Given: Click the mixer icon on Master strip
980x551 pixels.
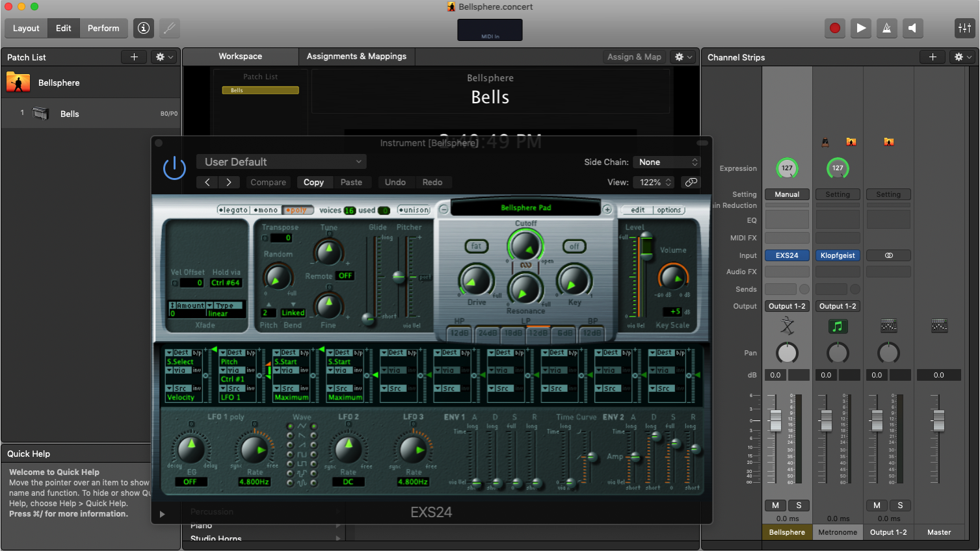Looking at the screenshot, I should 939,326.
